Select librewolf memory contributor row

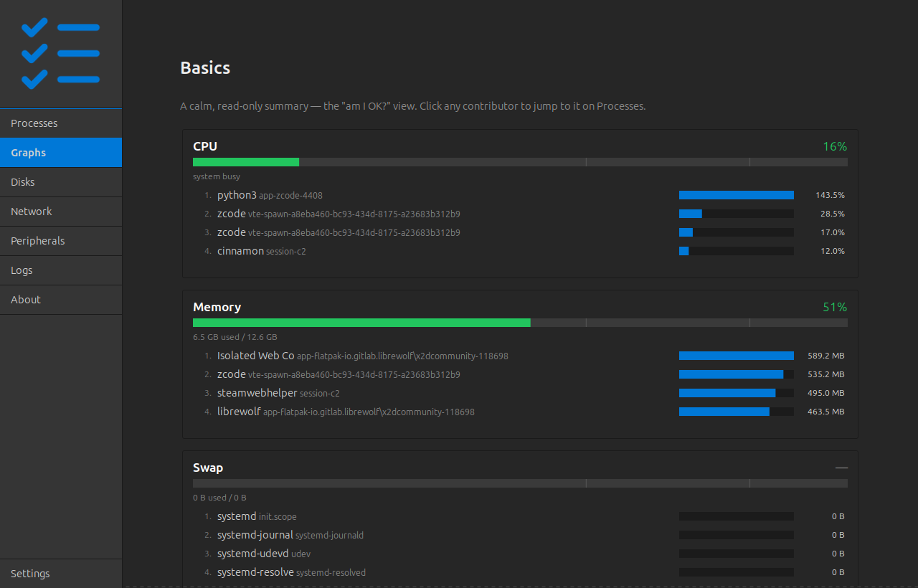[x=520, y=412]
